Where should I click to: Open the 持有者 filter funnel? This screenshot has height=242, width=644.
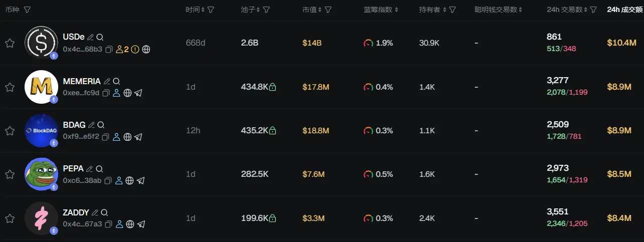[452, 10]
